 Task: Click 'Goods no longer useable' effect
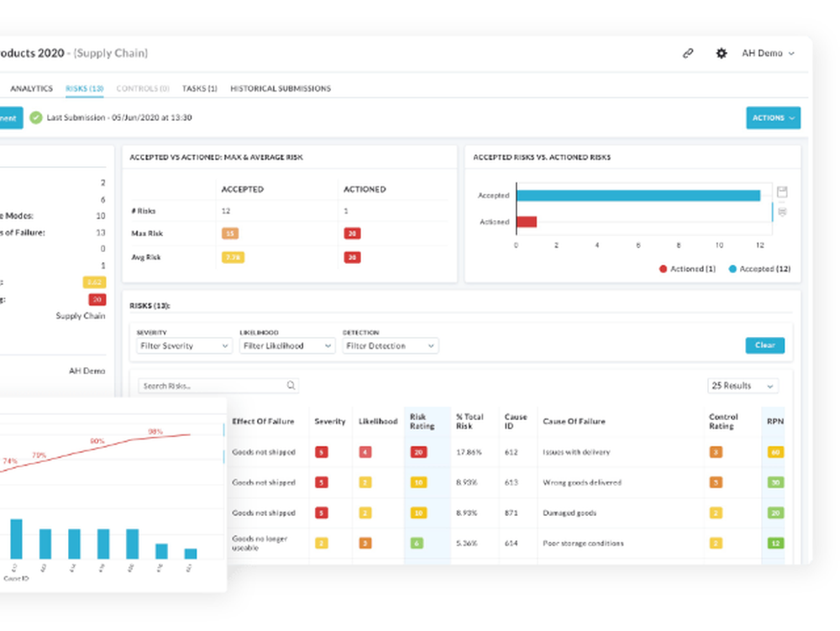(x=260, y=543)
